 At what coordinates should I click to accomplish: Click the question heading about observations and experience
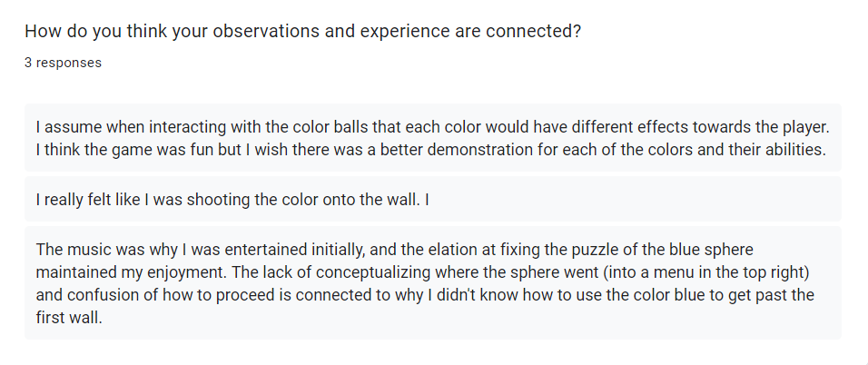(303, 32)
